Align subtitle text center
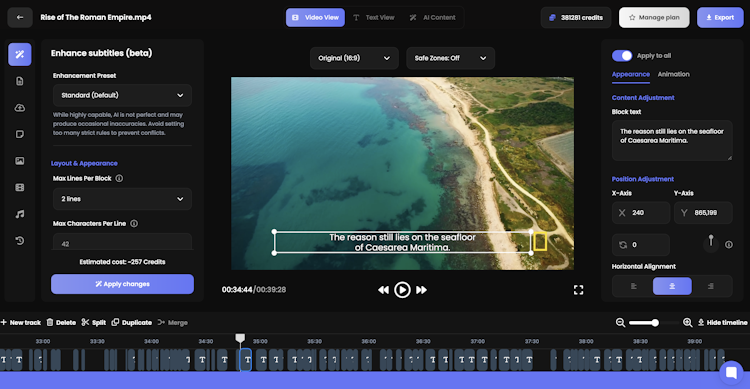750x389 pixels. (672, 286)
